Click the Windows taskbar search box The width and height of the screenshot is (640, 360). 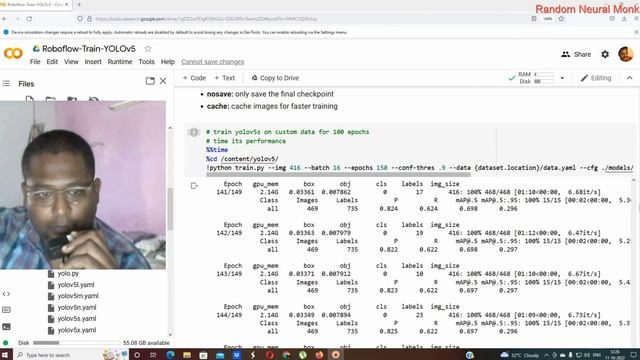(x=57, y=355)
